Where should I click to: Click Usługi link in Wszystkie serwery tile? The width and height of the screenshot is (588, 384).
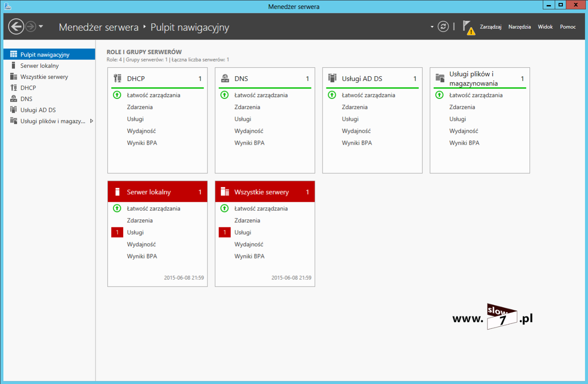click(x=242, y=232)
